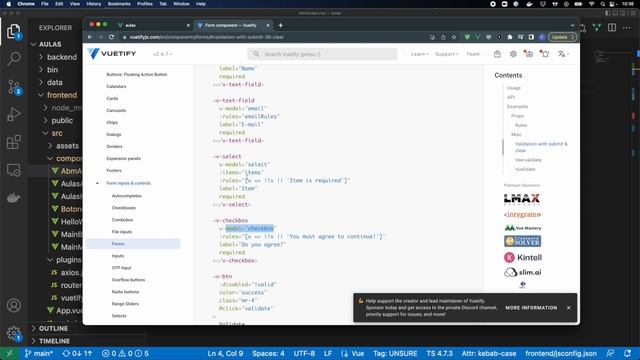Open the Profiles menu
This screenshot has width=640, height=360.
[144, 4]
